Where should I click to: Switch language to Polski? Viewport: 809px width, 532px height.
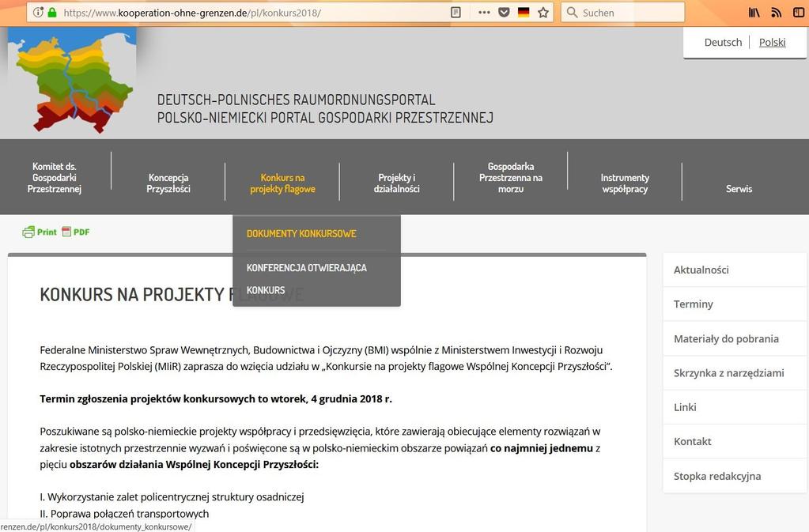coord(772,42)
